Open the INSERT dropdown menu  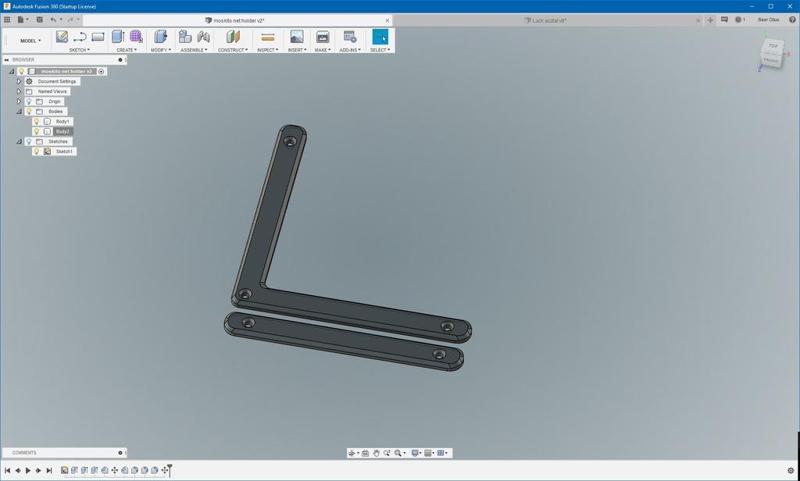tap(297, 50)
